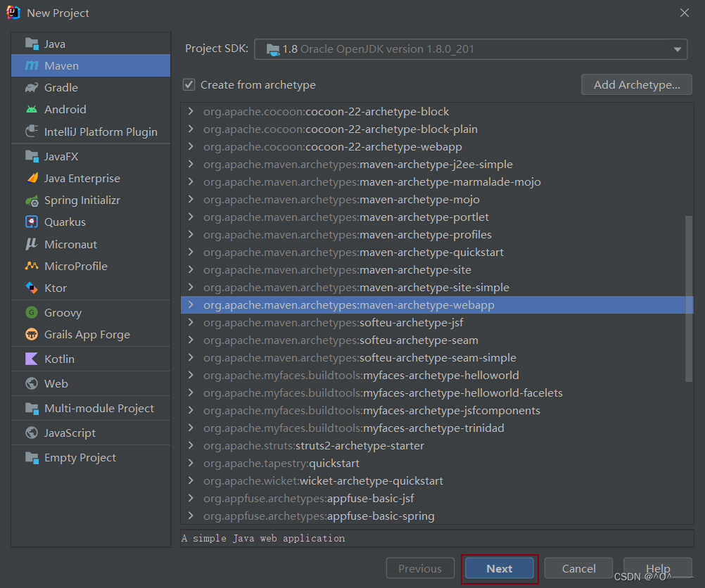This screenshot has height=588, width=705.
Task: Click the JavaFX folder icon
Action: (x=32, y=156)
